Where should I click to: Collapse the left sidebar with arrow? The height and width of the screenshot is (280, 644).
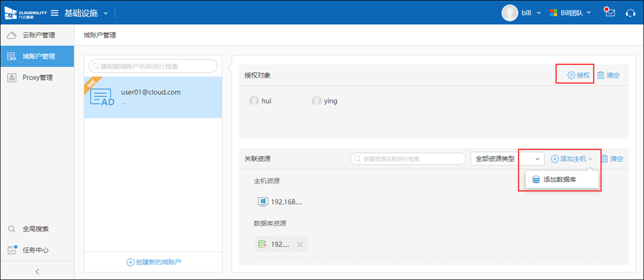click(x=37, y=271)
